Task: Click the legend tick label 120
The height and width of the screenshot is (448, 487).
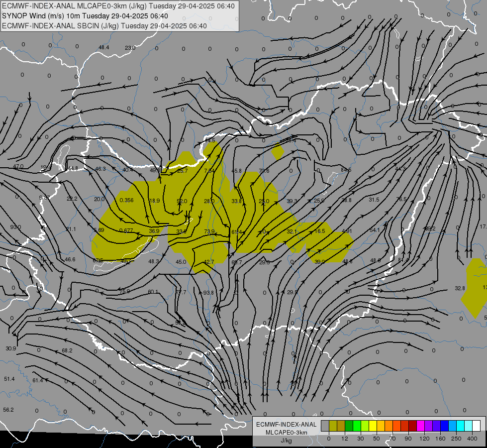Action: [424, 439]
